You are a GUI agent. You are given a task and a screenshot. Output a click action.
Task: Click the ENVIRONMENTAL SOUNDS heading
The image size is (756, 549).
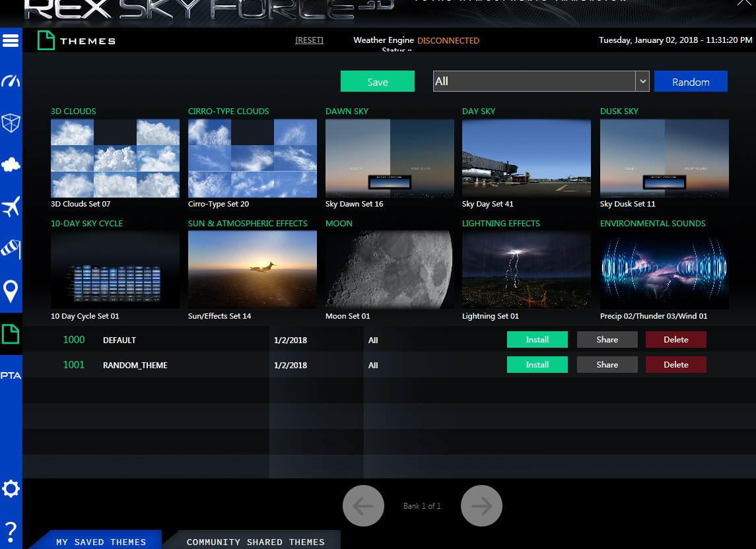(x=653, y=224)
